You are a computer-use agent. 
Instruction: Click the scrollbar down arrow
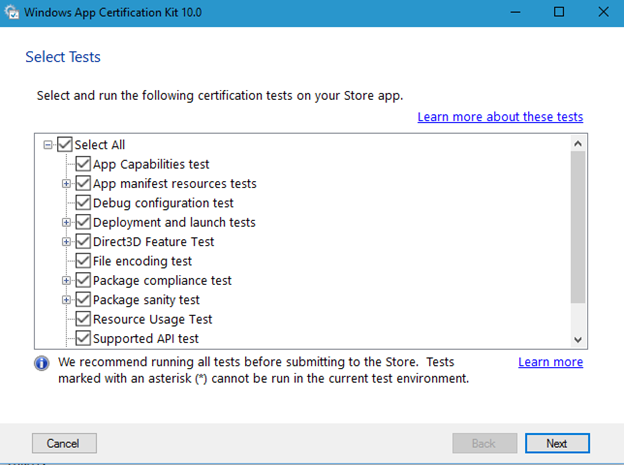(578, 340)
